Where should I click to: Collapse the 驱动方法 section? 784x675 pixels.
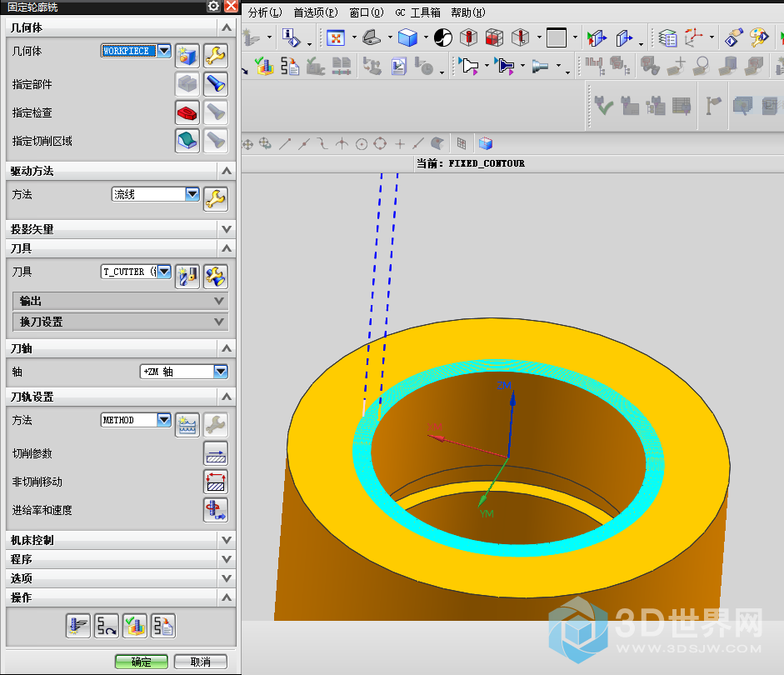click(227, 171)
